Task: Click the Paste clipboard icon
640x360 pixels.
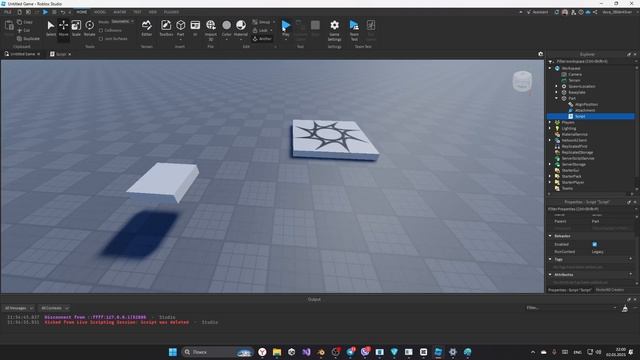Action: tap(9, 28)
